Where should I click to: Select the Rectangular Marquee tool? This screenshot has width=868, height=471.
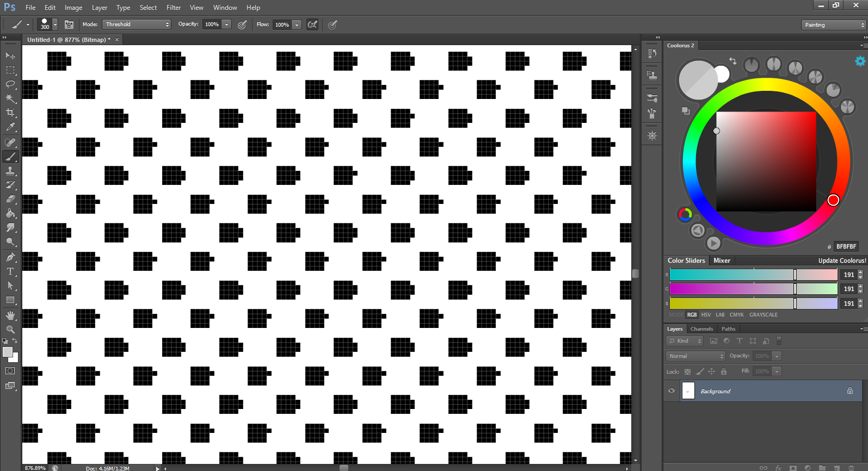tap(10, 70)
